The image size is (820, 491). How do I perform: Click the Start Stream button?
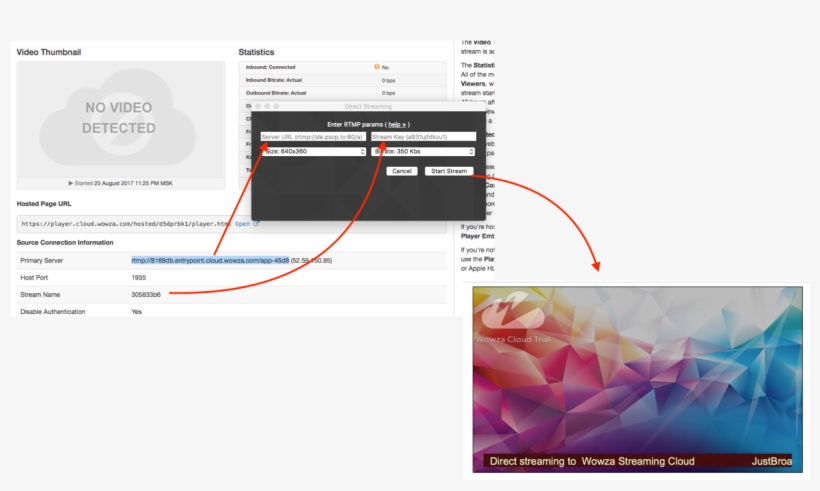[x=449, y=171]
